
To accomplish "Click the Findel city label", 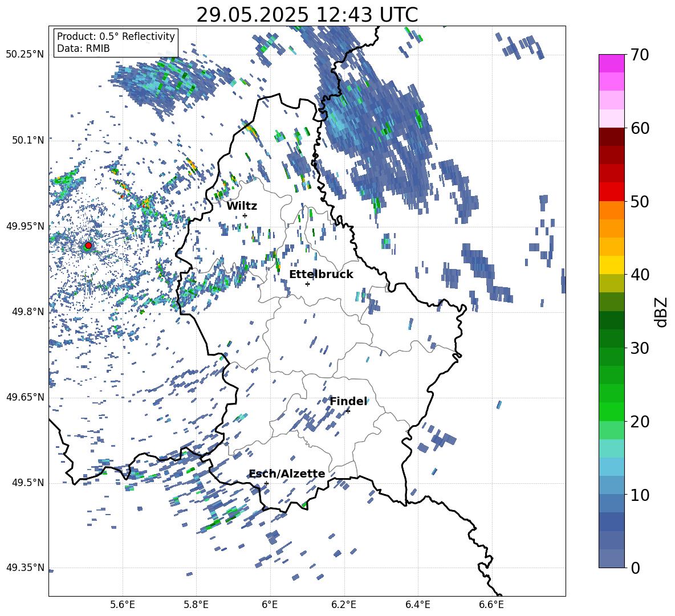I will point(348,401).
